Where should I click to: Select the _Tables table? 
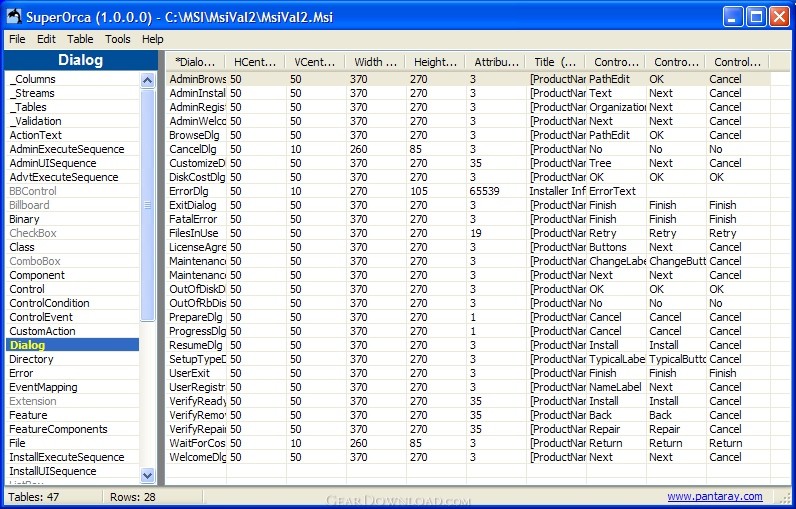pyautogui.click(x=72, y=107)
